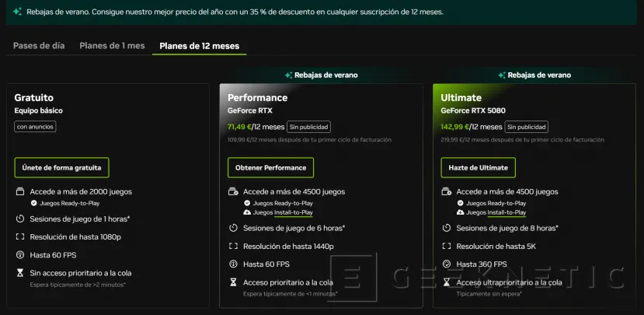Image resolution: width=644 pixels, height=315 pixels.
Task: Switch to the Pases de día tab
Action: pyautogui.click(x=39, y=46)
